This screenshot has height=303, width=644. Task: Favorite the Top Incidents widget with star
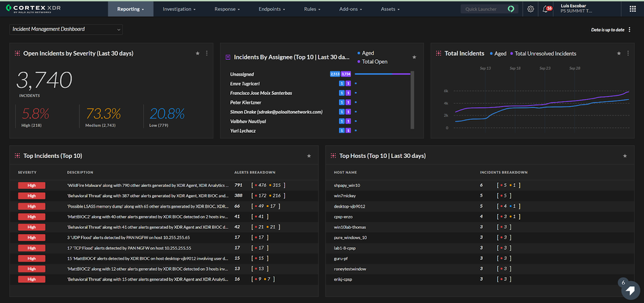(x=309, y=155)
